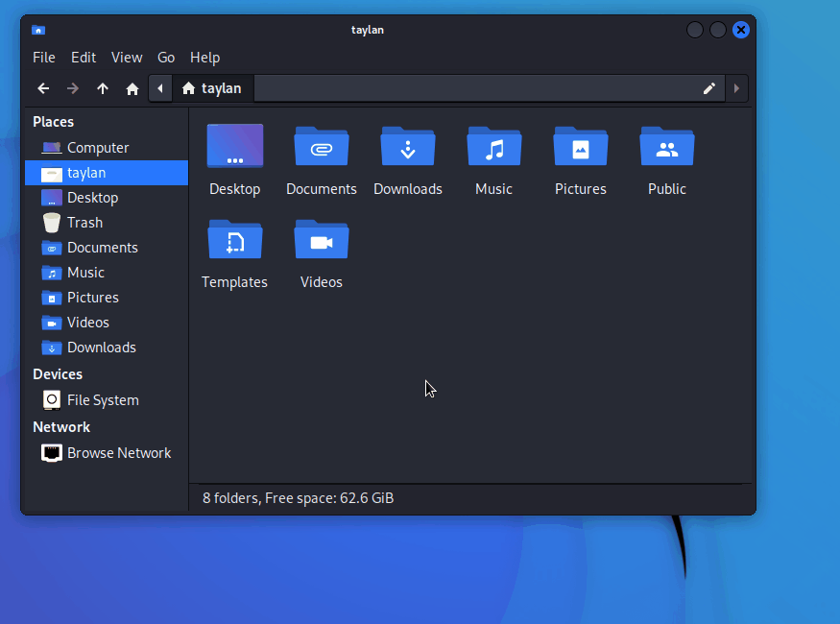Open Pictures in the Places sidebar
The height and width of the screenshot is (624, 840).
[107, 298]
